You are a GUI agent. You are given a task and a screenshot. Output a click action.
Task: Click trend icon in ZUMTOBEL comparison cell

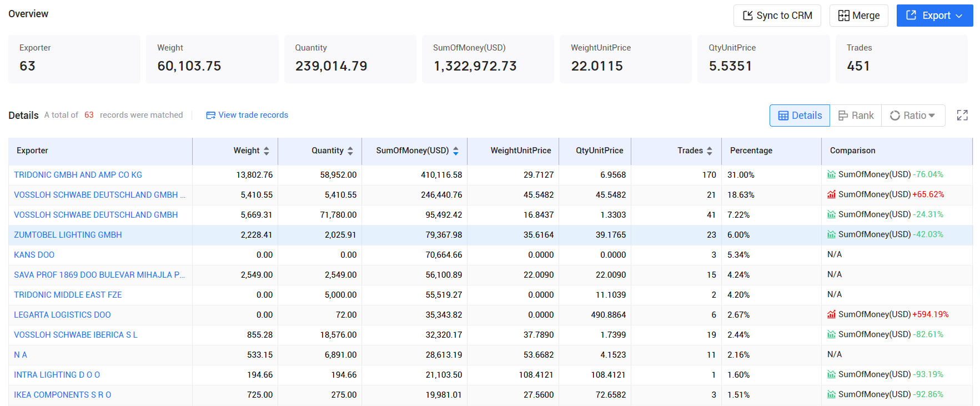pos(831,234)
